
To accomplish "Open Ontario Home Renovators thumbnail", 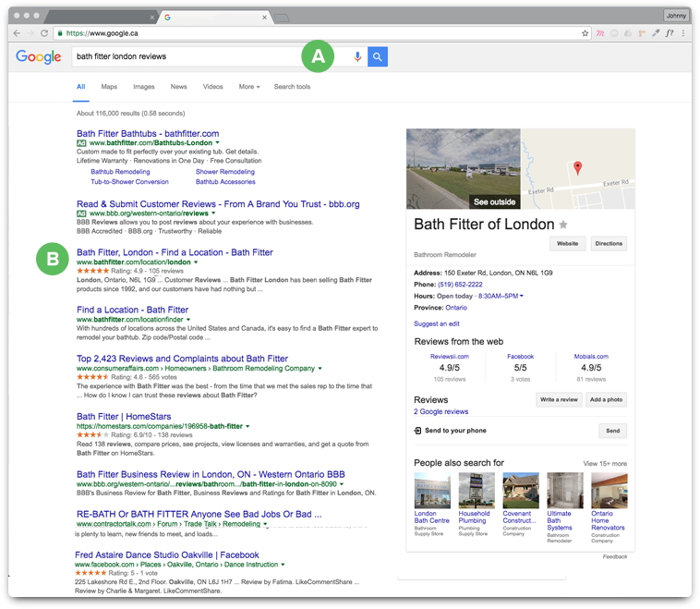I will [609, 491].
